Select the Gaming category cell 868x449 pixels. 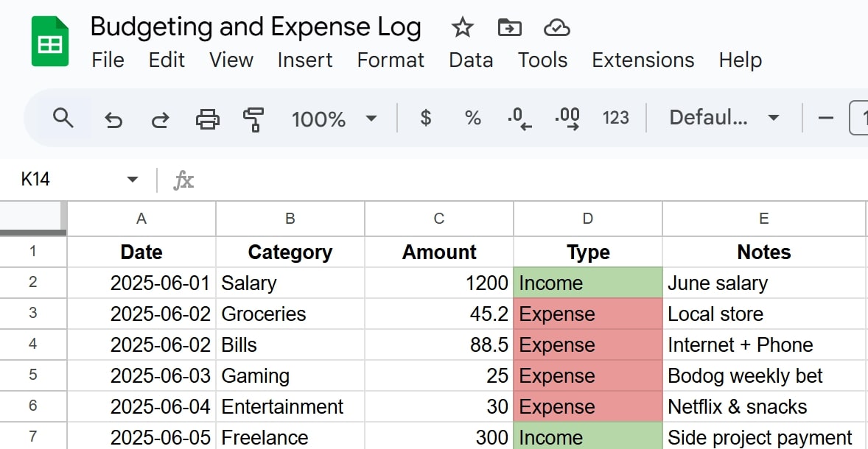coord(290,376)
